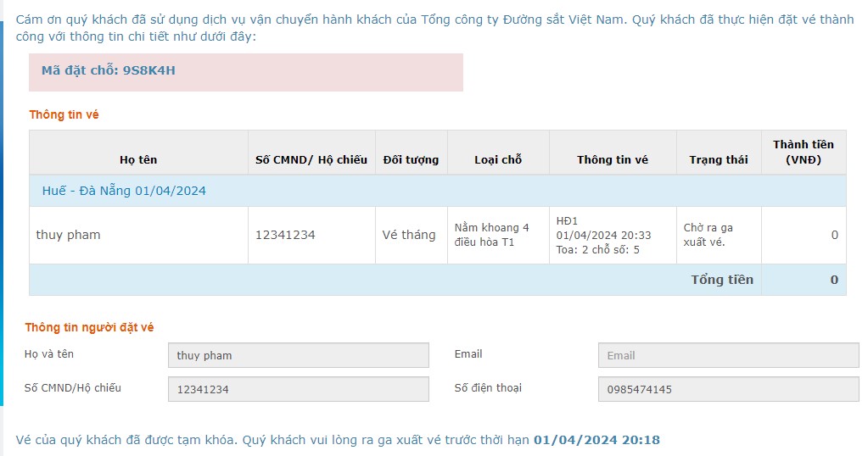Click the Loại chỗ column header

point(498,159)
